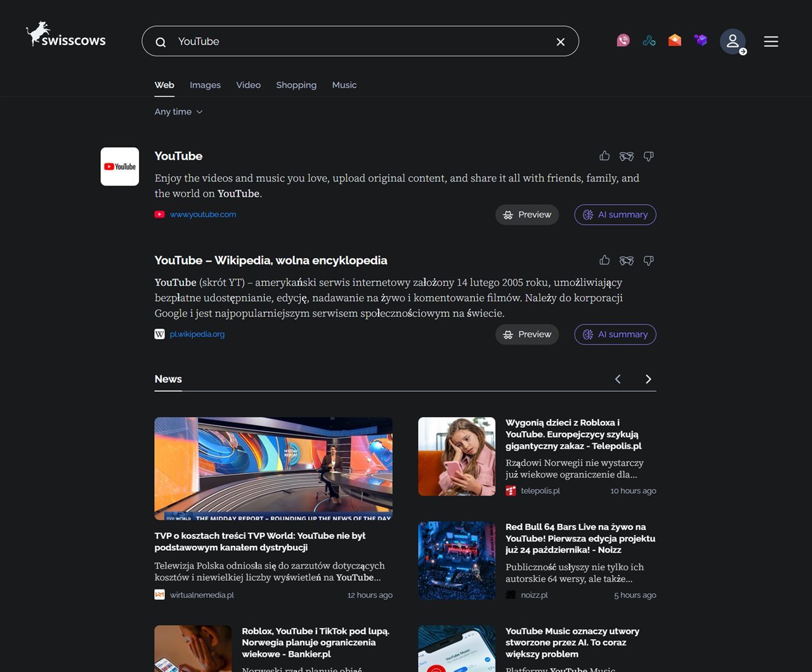This screenshot has height=672, width=812.
Task: Open the user account avatar
Action: click(733, 41)
